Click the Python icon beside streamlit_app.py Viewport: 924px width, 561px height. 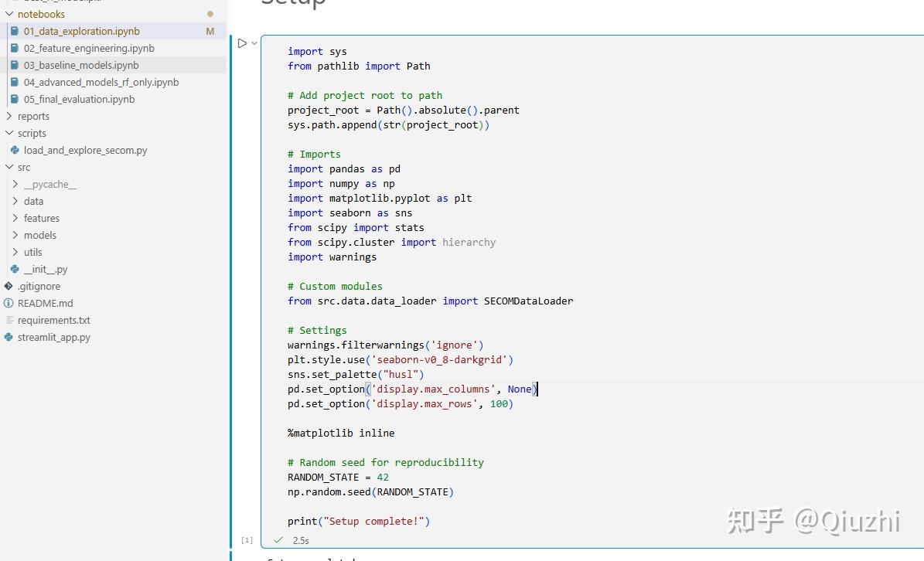(x=9, y=338)
